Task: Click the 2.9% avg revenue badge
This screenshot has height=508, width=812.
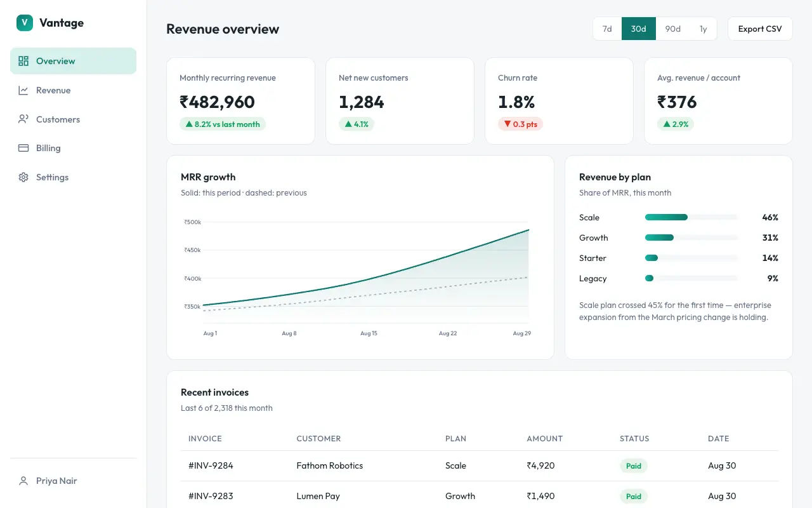Action: (676, 124)
